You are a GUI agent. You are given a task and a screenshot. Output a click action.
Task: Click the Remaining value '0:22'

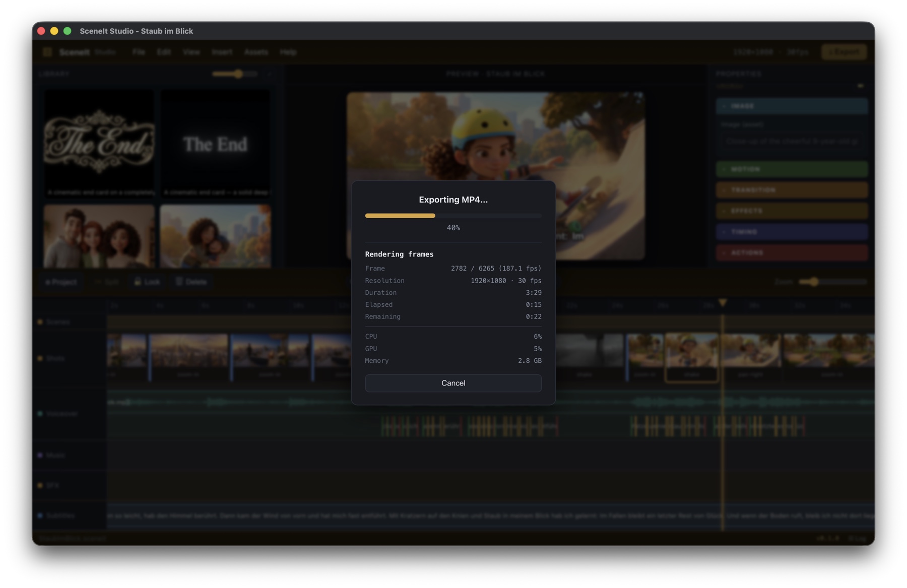[x=534, y=316]
